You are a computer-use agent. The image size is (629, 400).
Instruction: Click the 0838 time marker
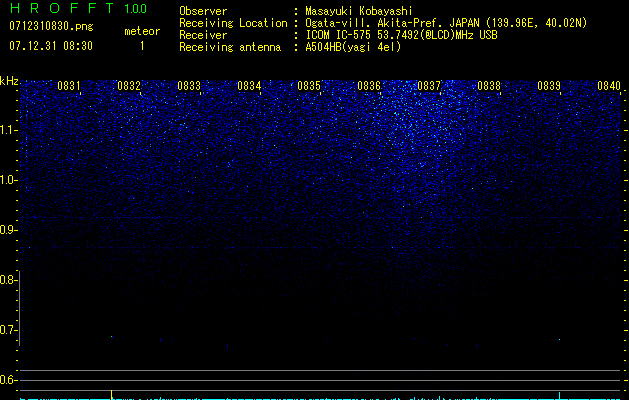point(489,86)
